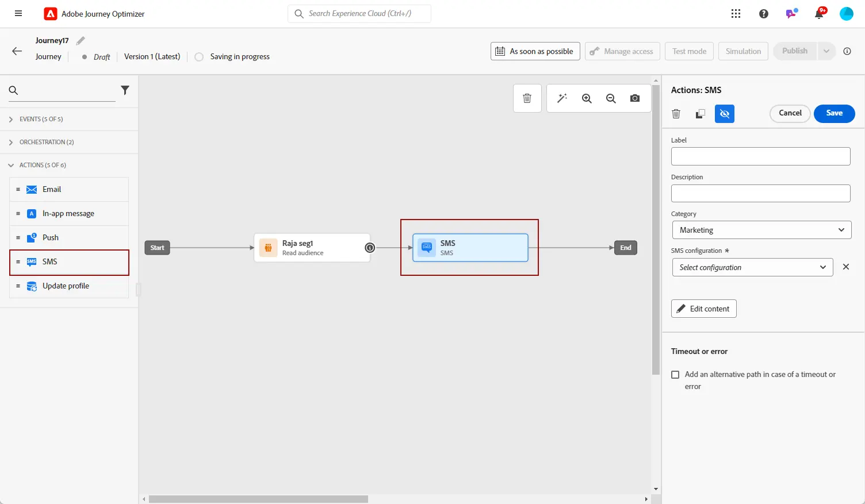Delete selected node with canvas trash icon
Screen dimensions: 865x504
click(527, 98)
